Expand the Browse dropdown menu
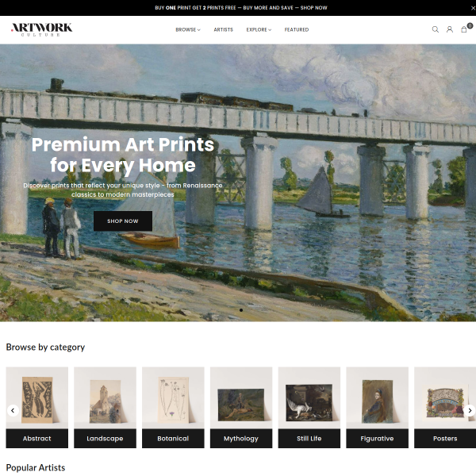476x476 pixels. [187, 30]
